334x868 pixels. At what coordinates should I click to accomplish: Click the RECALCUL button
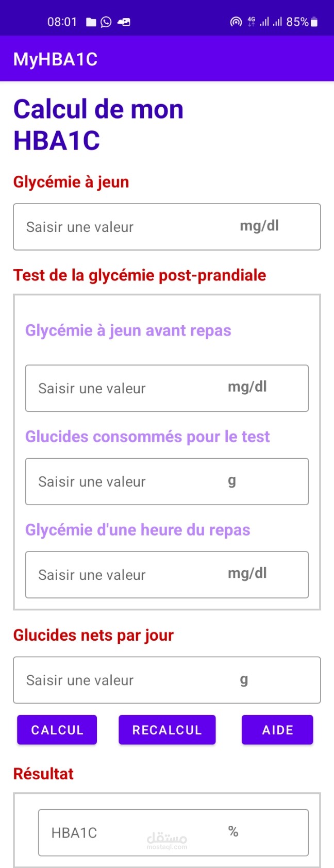[x=167, y=729]
